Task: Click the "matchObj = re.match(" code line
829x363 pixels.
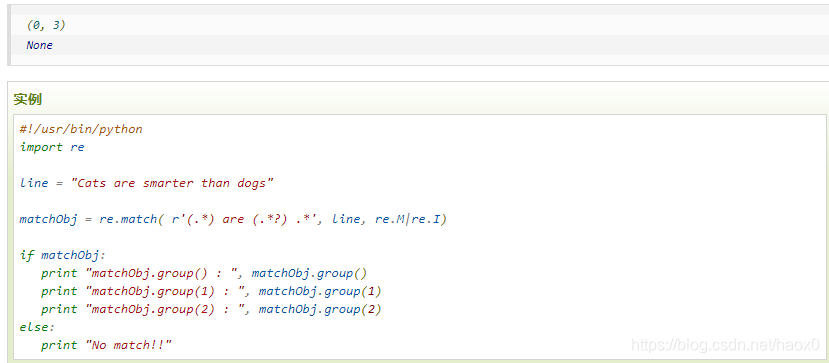Action: coord(233,219)
